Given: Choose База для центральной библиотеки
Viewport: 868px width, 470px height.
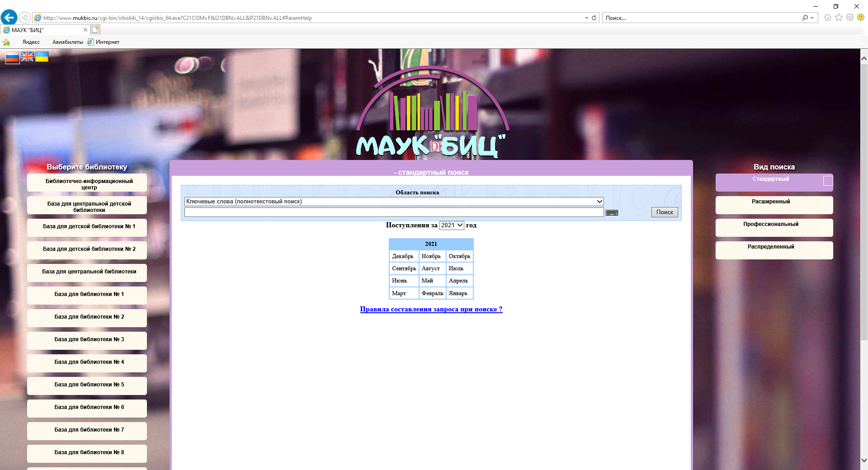Looking at the screenshot, I should coord(87,273).
